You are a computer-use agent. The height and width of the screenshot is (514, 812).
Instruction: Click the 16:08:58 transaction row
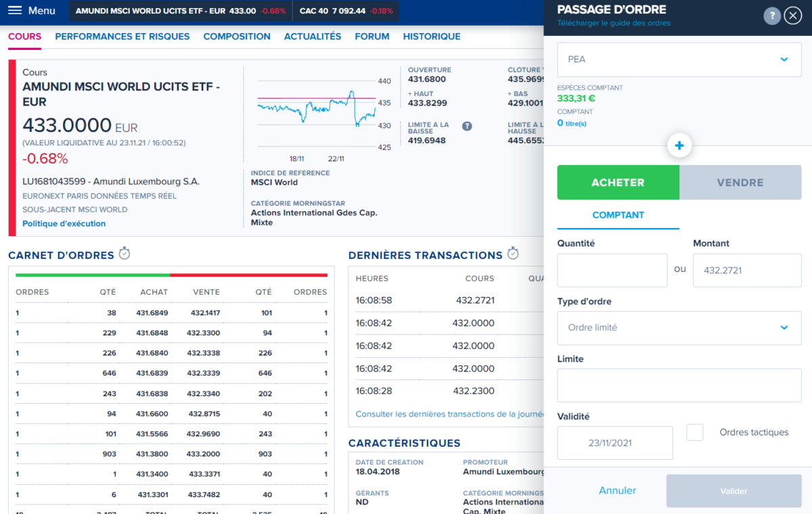pyautogui.click(x=450, y=300)
